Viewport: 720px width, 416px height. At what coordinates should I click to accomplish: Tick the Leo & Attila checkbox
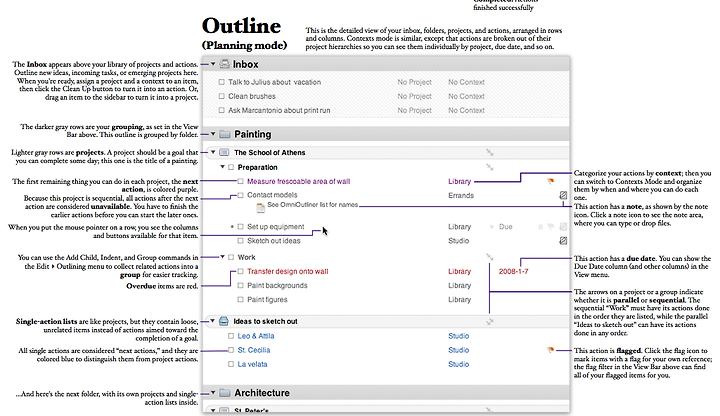[x=231, y=336]
